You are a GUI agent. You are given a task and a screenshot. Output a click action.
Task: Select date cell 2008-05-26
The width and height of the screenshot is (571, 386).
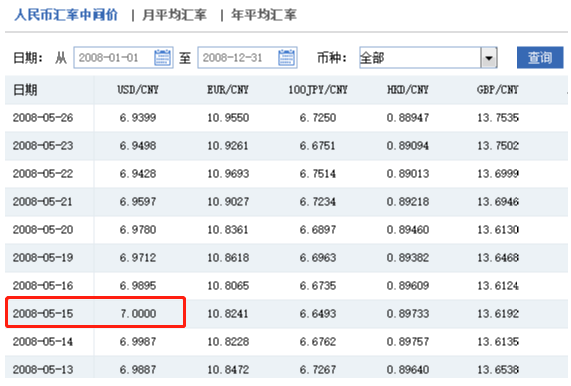[43, 118]
